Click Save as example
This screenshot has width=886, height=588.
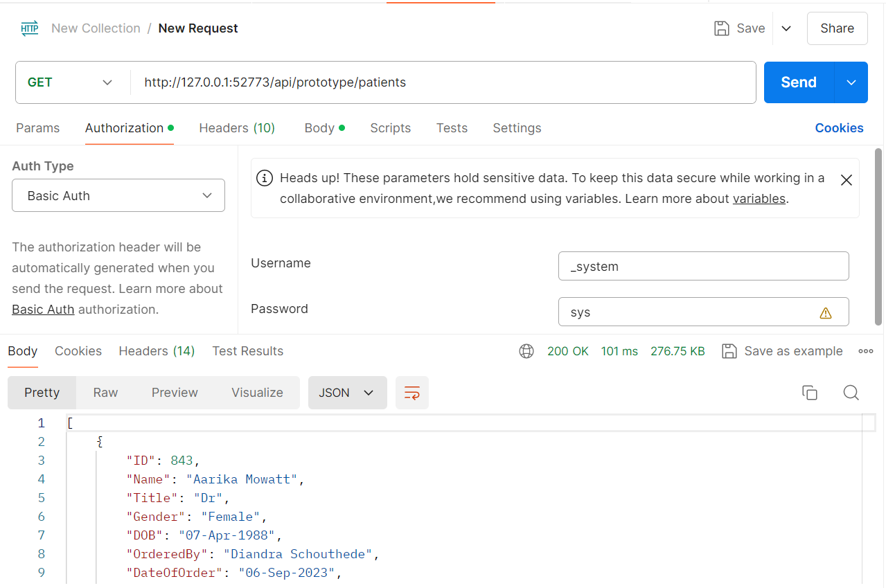click(x=783, y=351)
